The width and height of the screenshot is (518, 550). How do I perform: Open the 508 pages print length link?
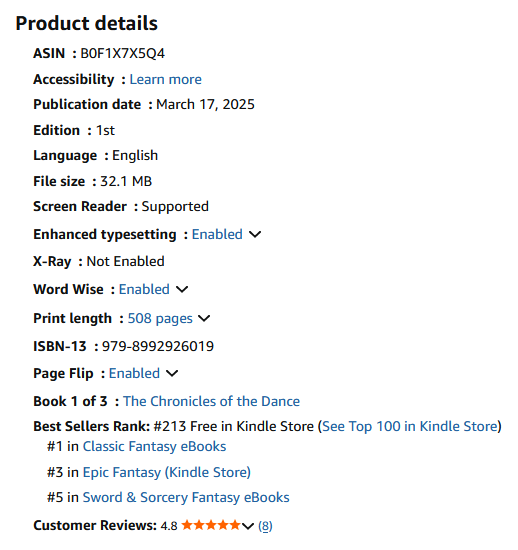pos(160,318)
